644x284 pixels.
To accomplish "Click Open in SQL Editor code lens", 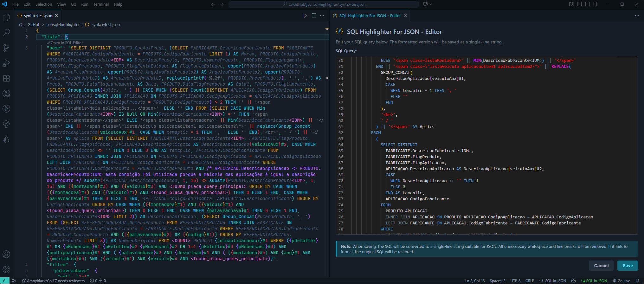I will [65, 43].
